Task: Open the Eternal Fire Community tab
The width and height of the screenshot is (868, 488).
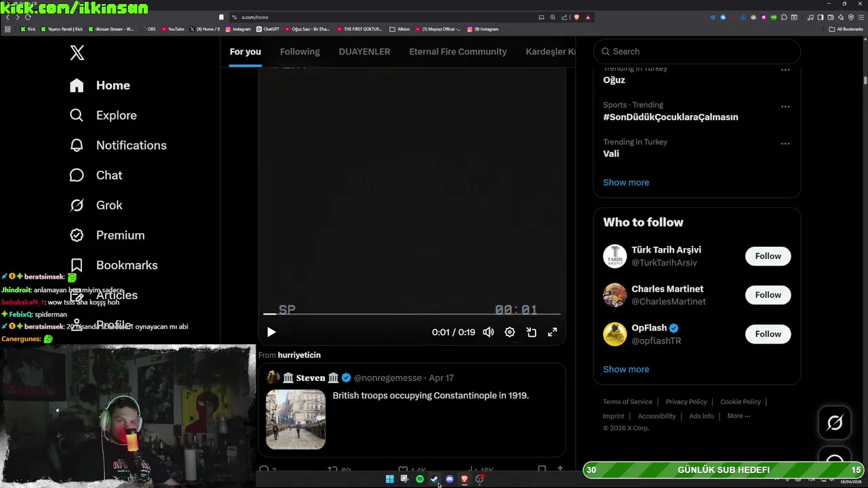Action: point(458,52)
